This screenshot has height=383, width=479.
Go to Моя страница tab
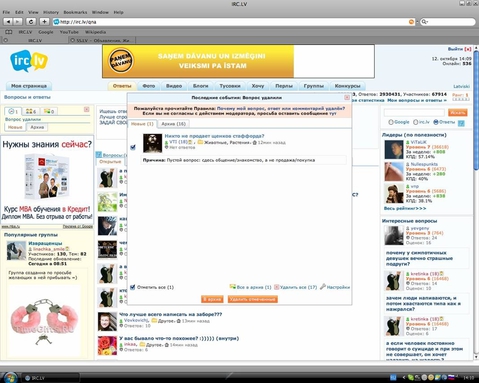(x=29, y=86)
